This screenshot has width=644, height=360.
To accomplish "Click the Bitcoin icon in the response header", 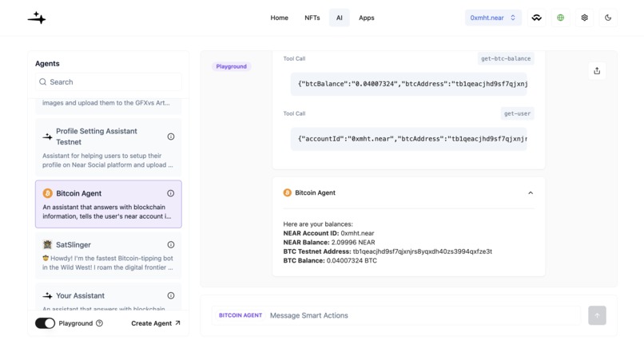I will click(x=288, y=192).
